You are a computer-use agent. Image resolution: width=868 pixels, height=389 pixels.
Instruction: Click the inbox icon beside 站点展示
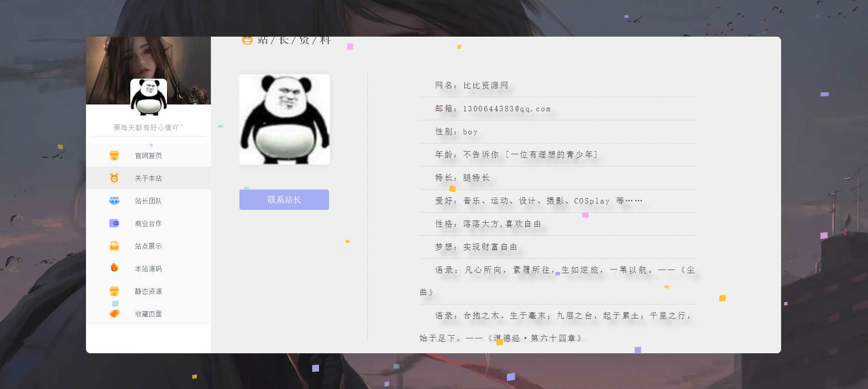tap(114, 246)
